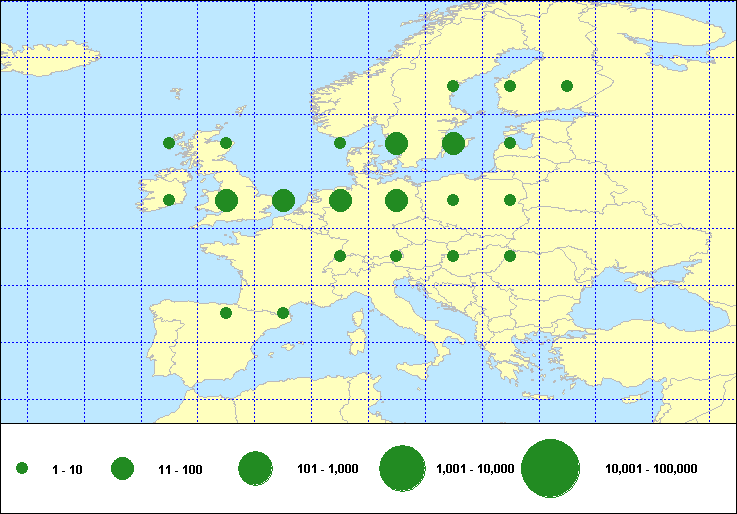
Task: Click the large marker over the Netherlands
Action: click(340, 201)
